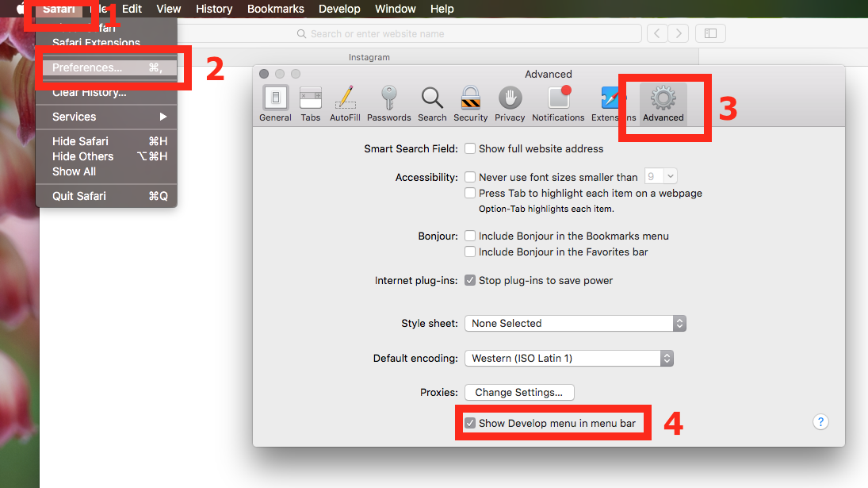Choose Show All menu item
Image resolution: width=868 pixels, height=488 pixels.
[106, 171]
